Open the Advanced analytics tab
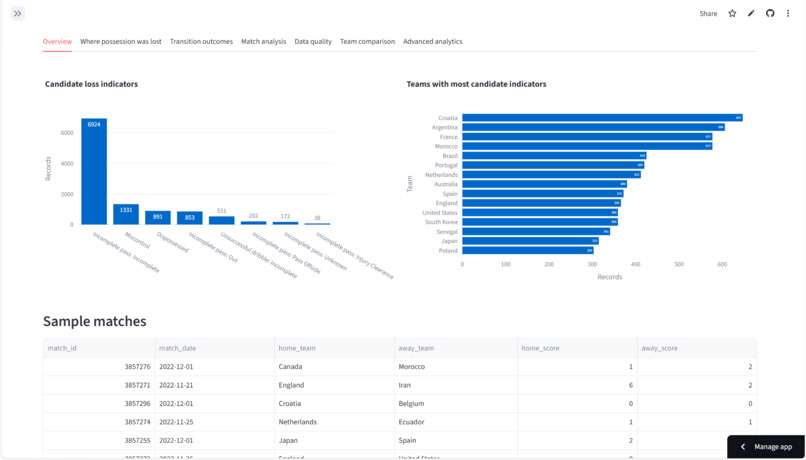 pos(433,42)
